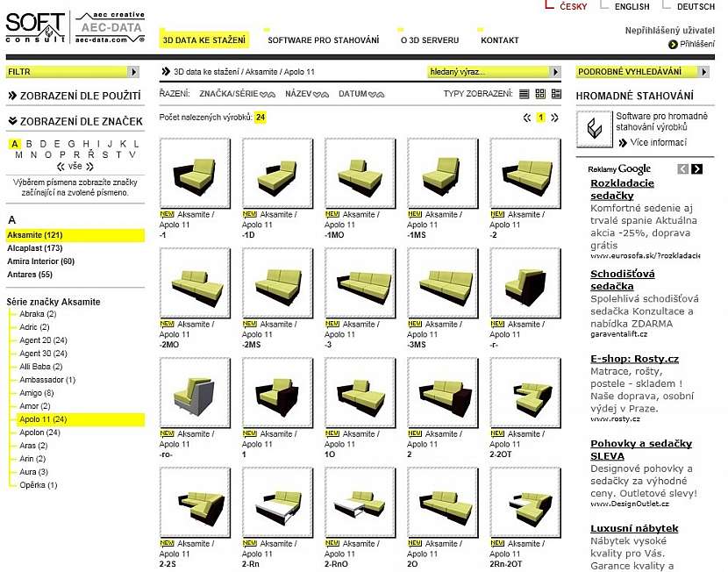728x572 pixels.
Task: Switch to list view display type
Action: coord(525,94)
